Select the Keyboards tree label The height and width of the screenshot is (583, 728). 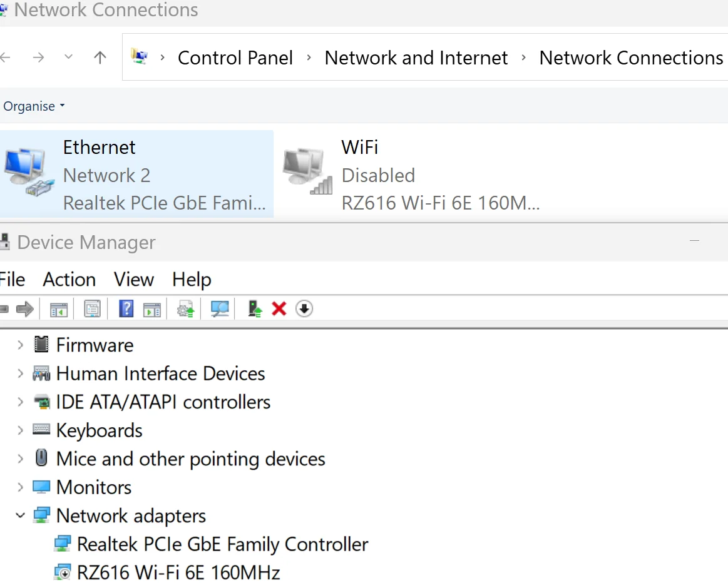(100, 431)
